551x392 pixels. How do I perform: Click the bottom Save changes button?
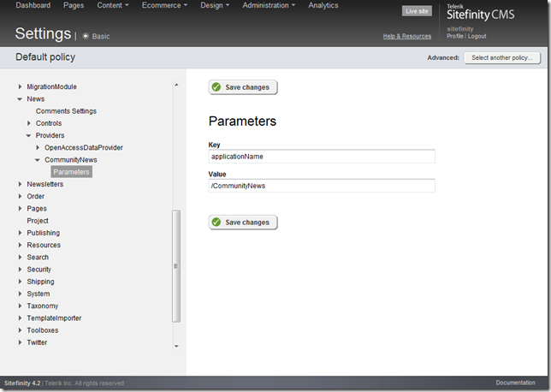point(243,223)
